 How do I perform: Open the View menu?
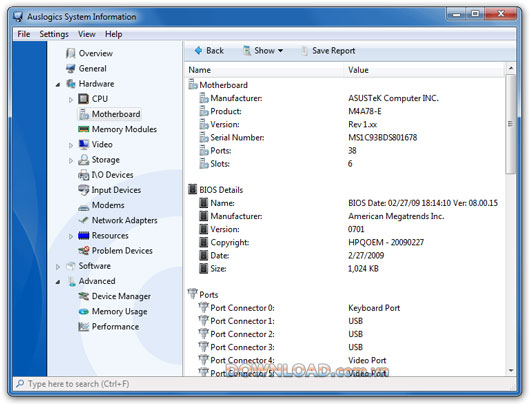(87, 34)
